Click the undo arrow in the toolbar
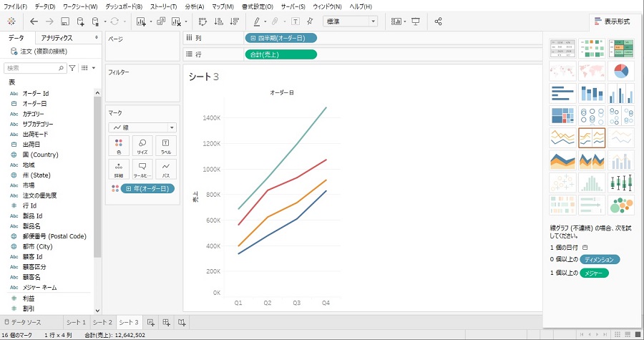This screenshot has width=644, height=340. tap(34, 21)
